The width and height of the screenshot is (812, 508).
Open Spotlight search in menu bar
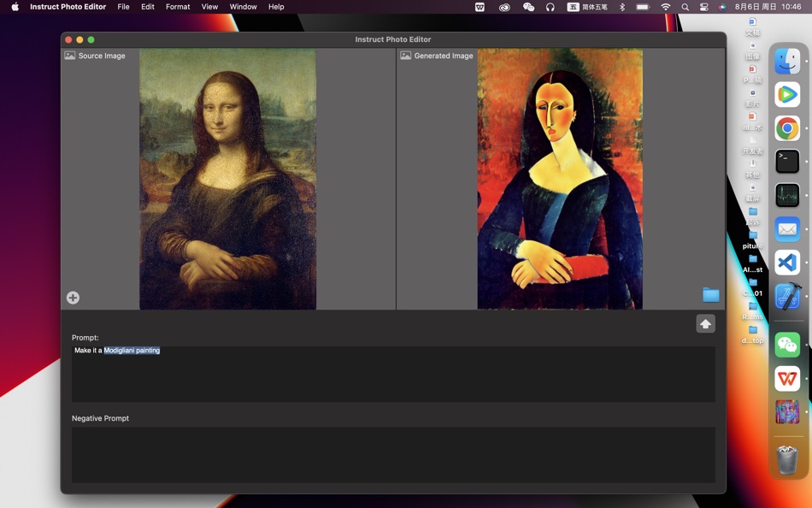(685, 7)
